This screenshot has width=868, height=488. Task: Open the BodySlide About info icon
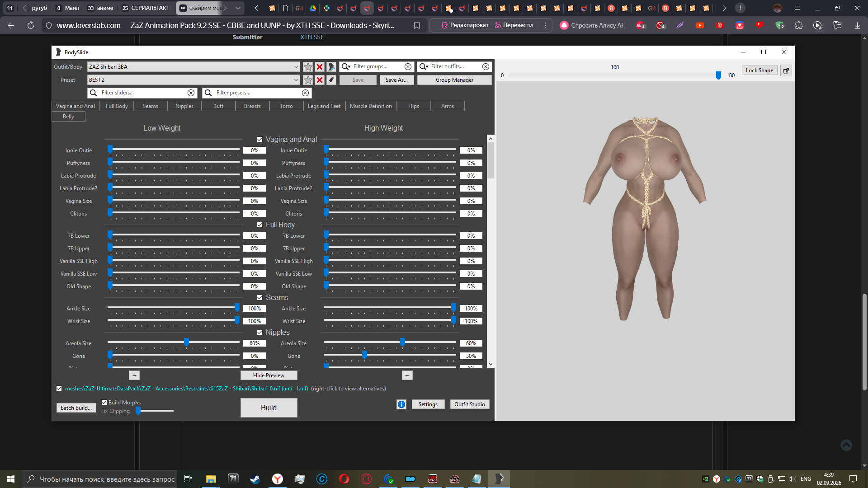click(x=401, y=404)
